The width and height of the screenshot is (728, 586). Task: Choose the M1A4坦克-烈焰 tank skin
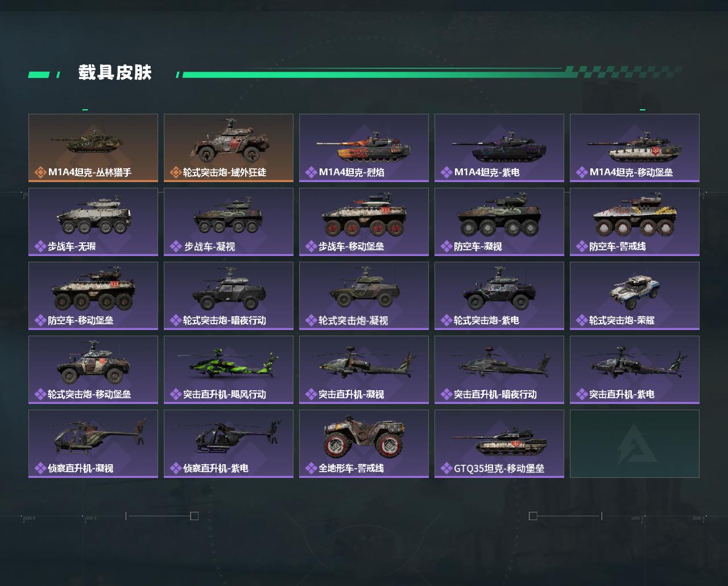click(x=364, y=148)
